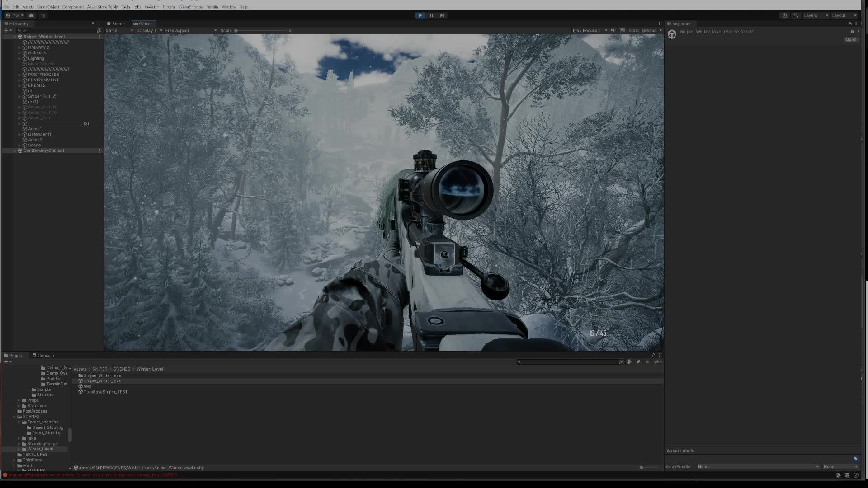This screenshot has height=488, width=868.
Task: Open the GameObject menu
Action: [x=48, y=7]
